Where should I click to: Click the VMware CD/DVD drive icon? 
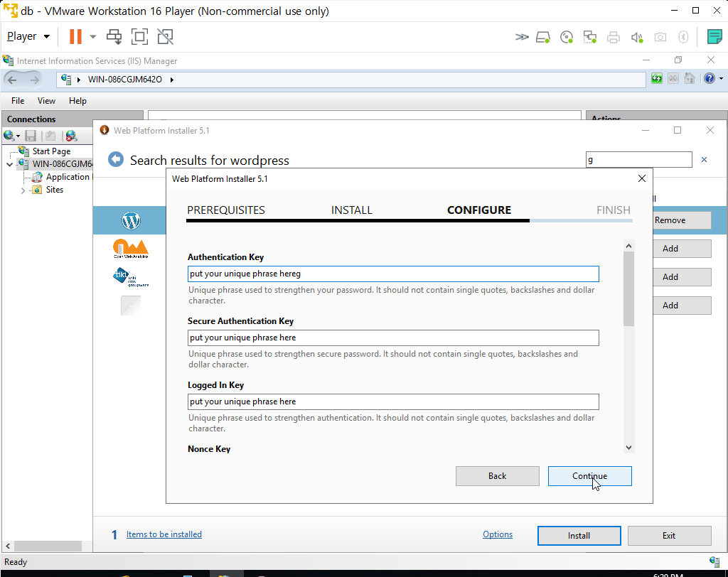(x=567, y=37)
